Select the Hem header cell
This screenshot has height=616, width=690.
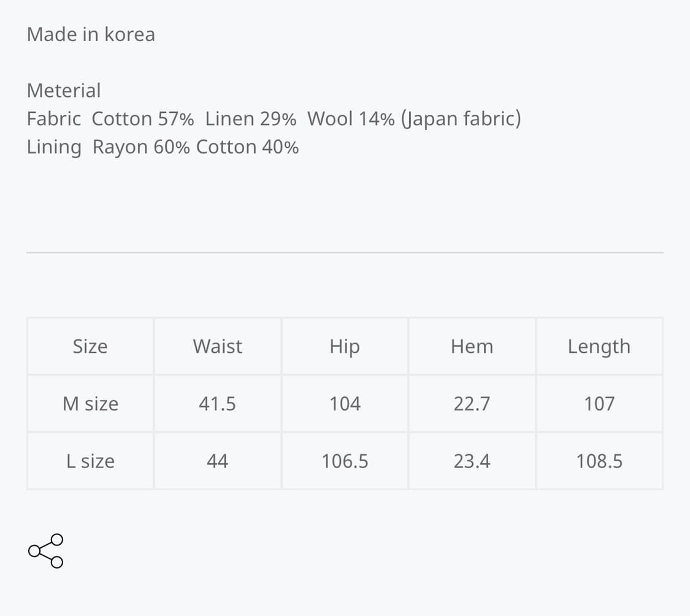coord(472,346)
